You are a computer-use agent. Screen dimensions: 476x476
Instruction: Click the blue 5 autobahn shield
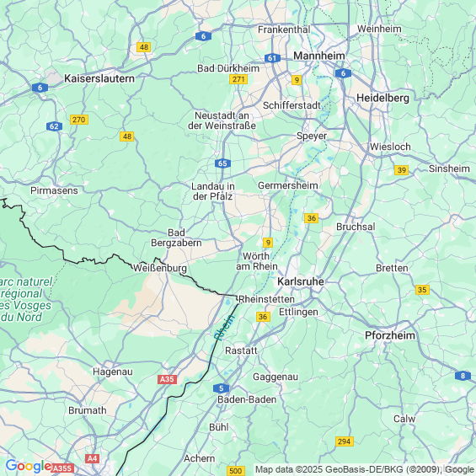tap(221, 388)
